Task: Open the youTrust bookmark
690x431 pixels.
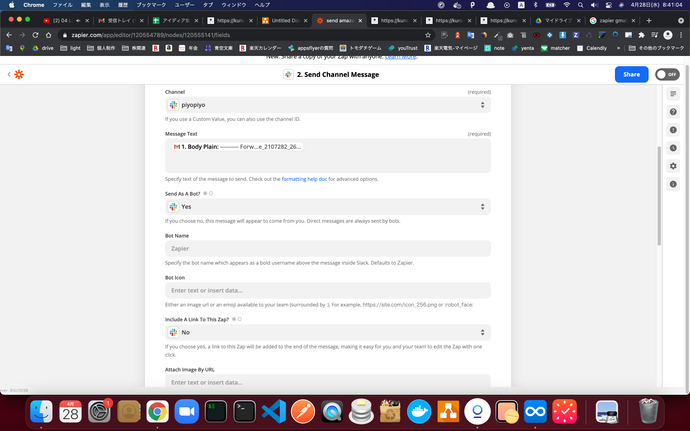Action: pyautogui.click(x=403, y=48)
